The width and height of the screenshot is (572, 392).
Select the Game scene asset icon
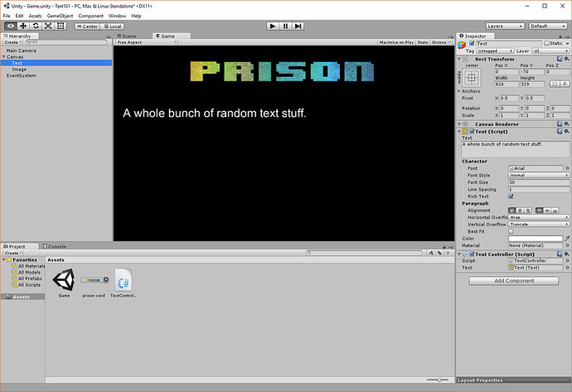pyautogui.click(x=64, y=280)
